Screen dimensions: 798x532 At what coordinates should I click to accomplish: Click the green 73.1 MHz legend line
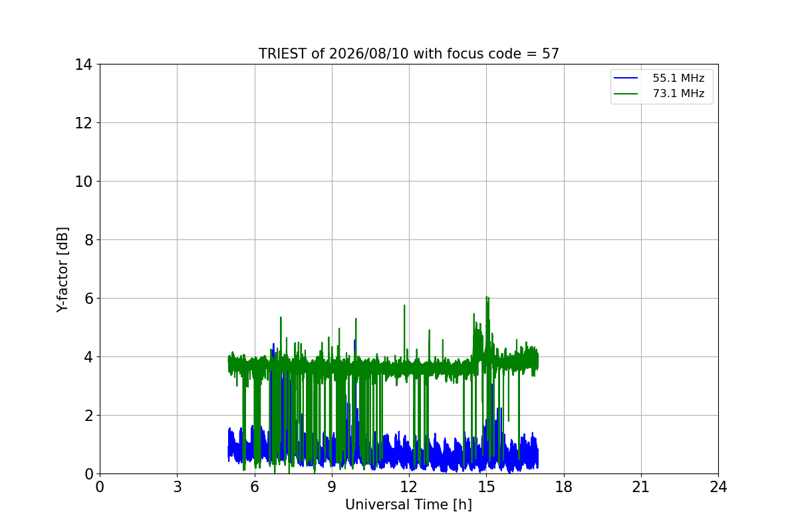click(626, 94)
